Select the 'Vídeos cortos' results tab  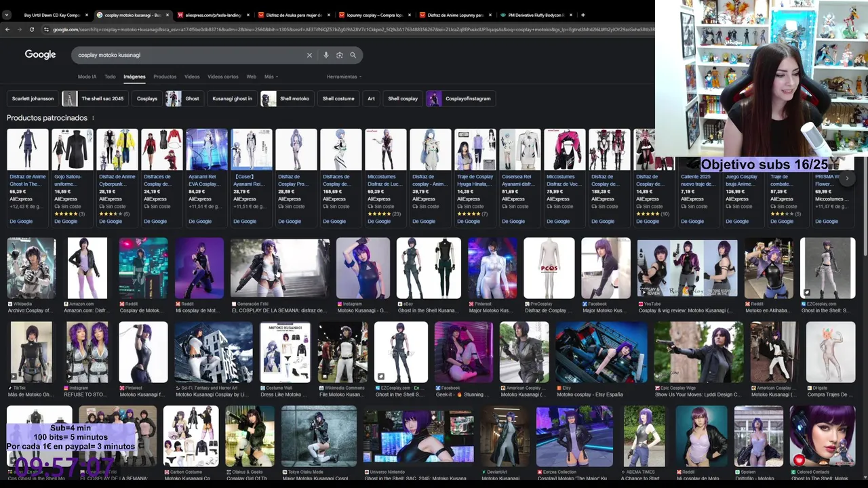coord(223,77)
